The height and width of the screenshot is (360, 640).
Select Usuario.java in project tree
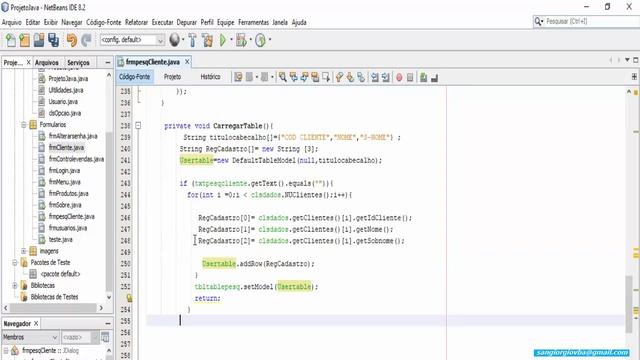point(63,101)
